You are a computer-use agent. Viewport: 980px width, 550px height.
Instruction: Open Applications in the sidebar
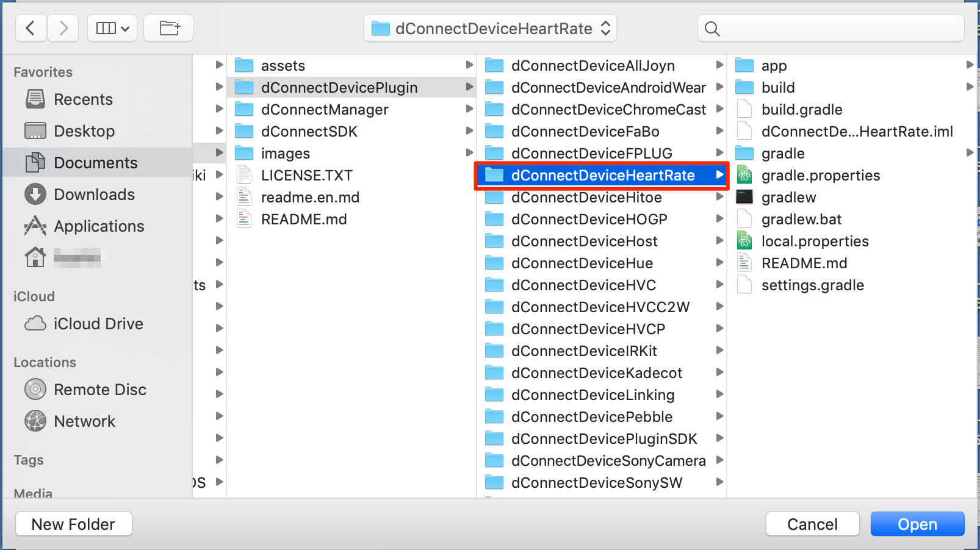99,226
